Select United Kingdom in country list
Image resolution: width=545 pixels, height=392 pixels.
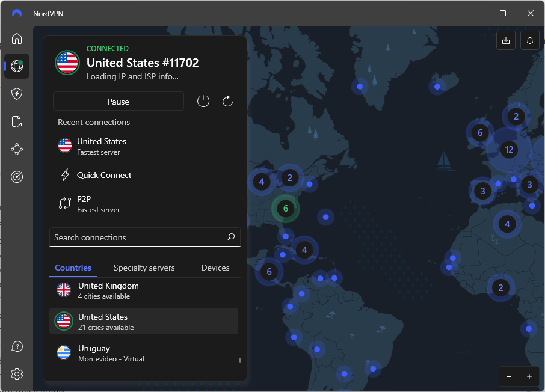[144, 290]
